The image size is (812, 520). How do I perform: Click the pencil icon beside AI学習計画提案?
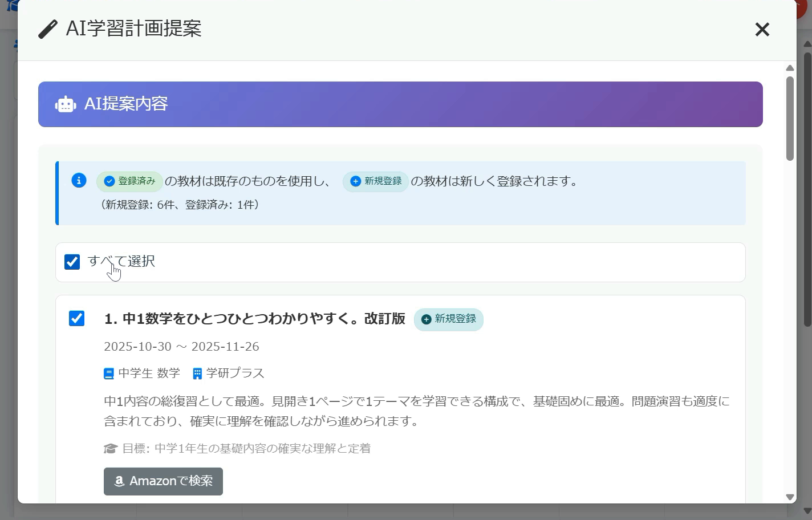pyautogui.click(x=48, y=29)
